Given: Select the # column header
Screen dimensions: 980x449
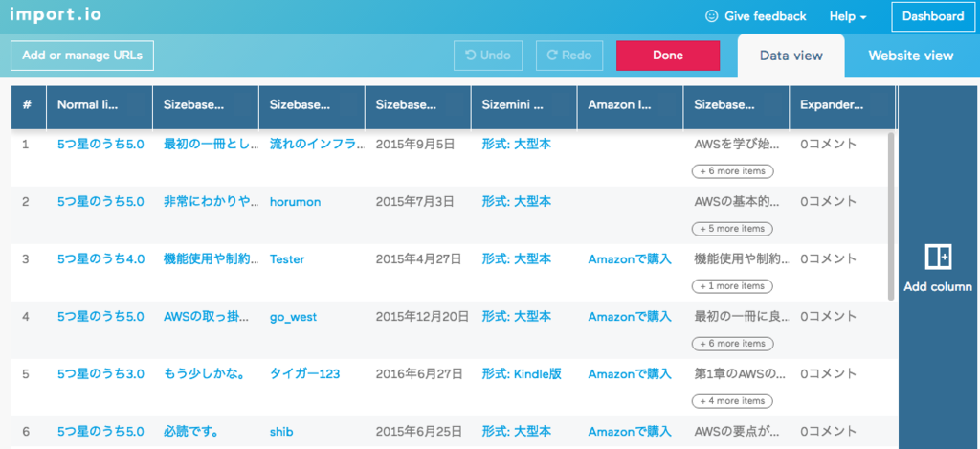Looking at the screenshot, I should pyautogui.click(x=28, y=107).
